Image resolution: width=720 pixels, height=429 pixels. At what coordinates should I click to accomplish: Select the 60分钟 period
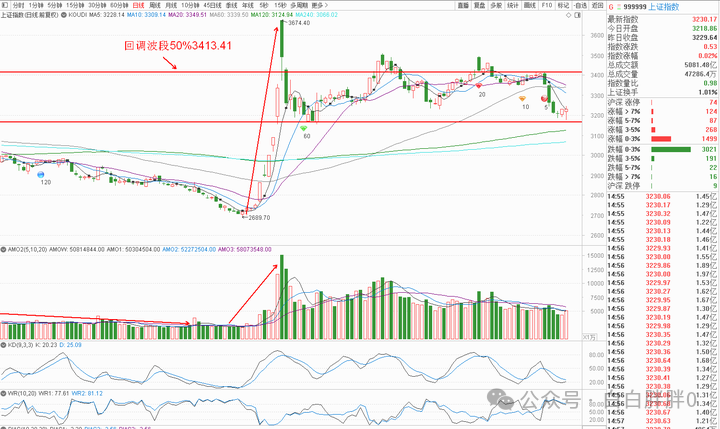119,5
